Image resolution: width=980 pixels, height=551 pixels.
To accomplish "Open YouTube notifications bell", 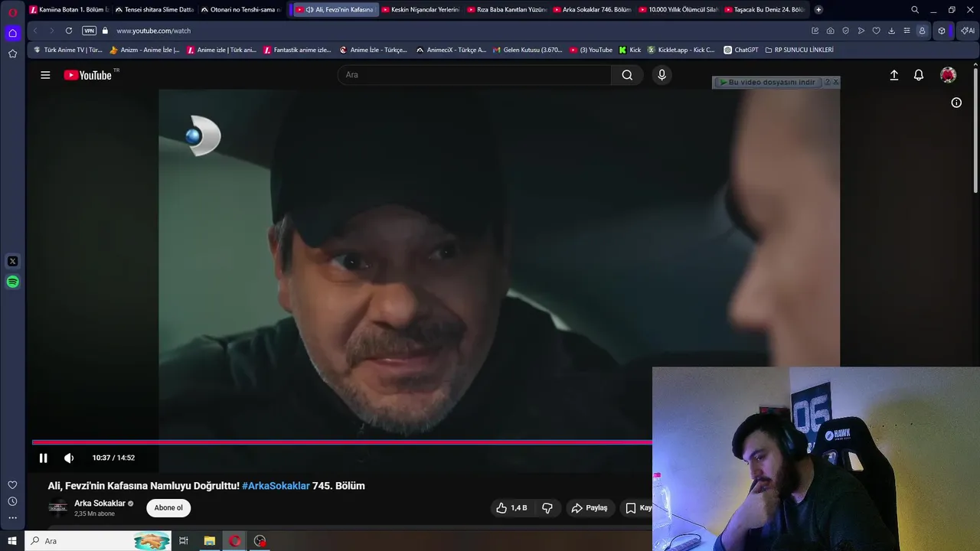I will tap(919, 75).
